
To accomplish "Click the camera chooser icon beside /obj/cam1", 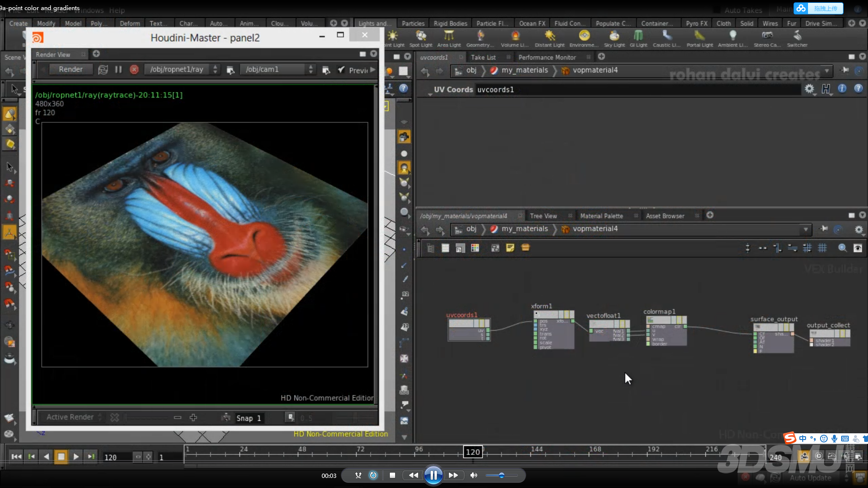I will 326,70.
